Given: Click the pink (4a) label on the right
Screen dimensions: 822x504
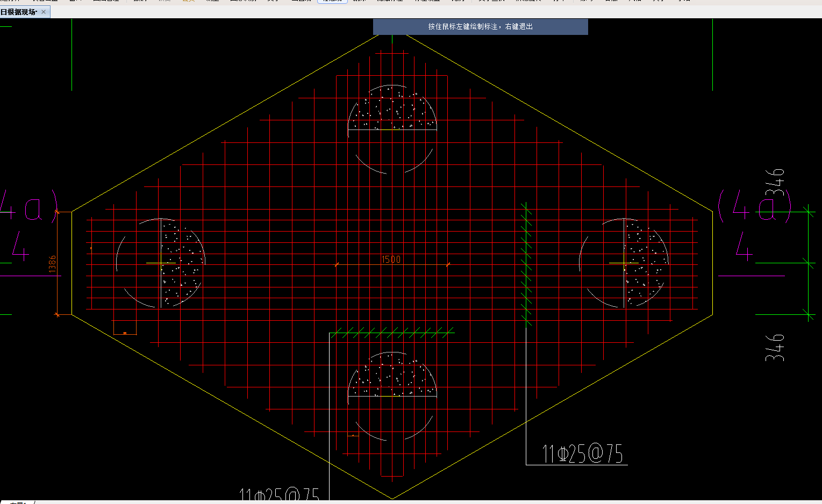Looking at the screenshot, I should click(755, 206).
